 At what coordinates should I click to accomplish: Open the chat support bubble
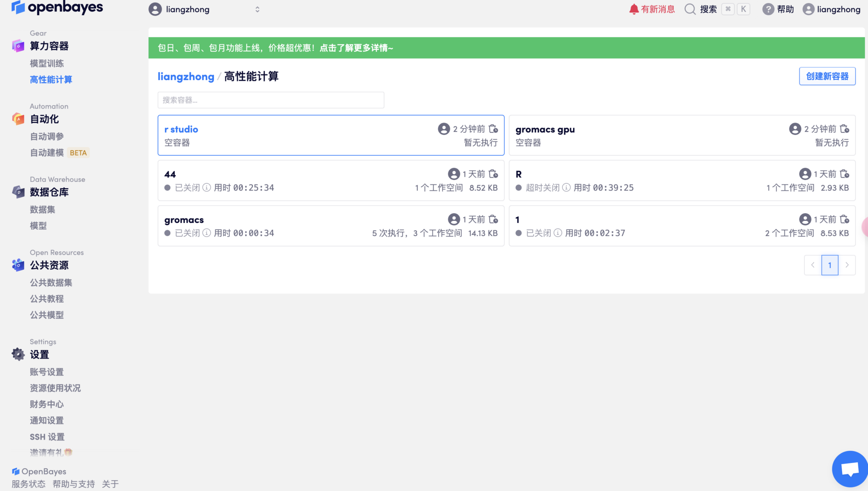849,469
